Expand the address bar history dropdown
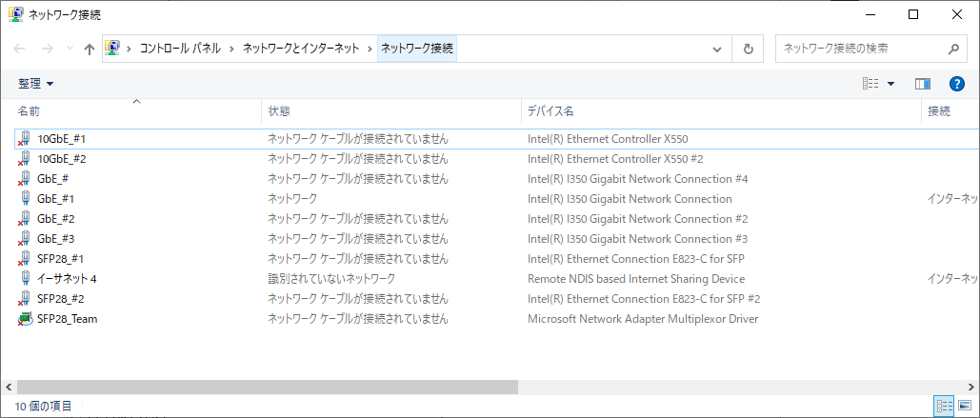 (x=717, y=49)
